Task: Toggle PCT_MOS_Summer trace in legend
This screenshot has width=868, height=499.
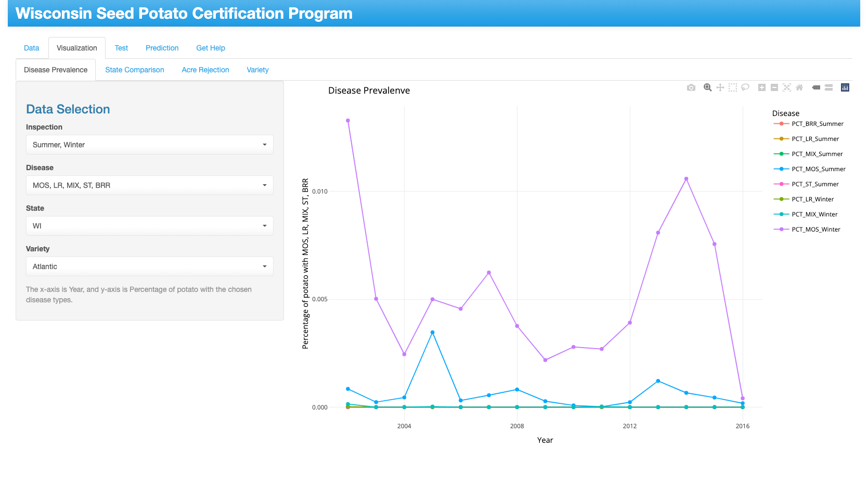Action: (x=810, y=169)
